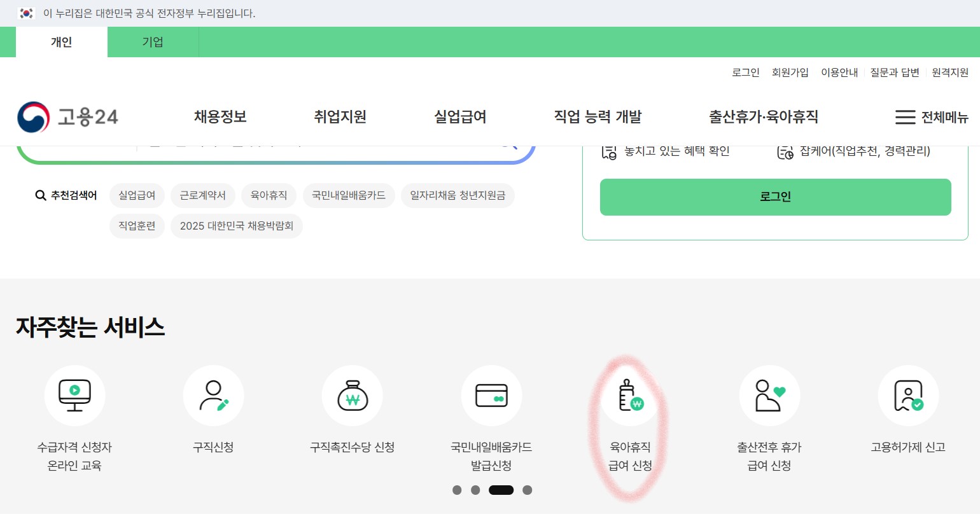This screenshot has width=980, height=519.
Task: Open the 실업급여 menu item
Action: (460, 117)
